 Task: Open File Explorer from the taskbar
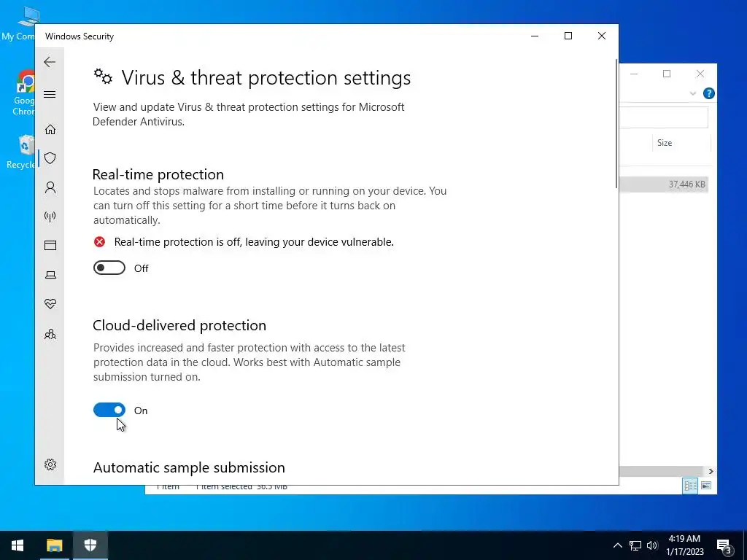click(x=54, y=545)
